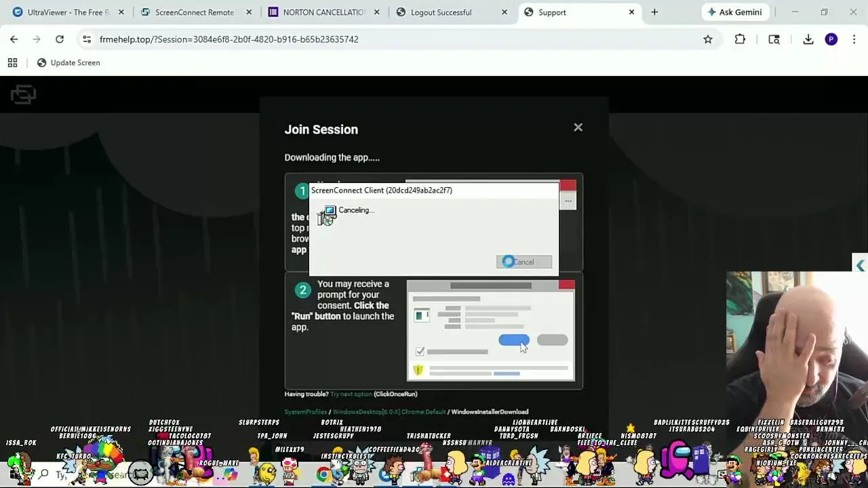Click the site logo in page header

point(23,94)
